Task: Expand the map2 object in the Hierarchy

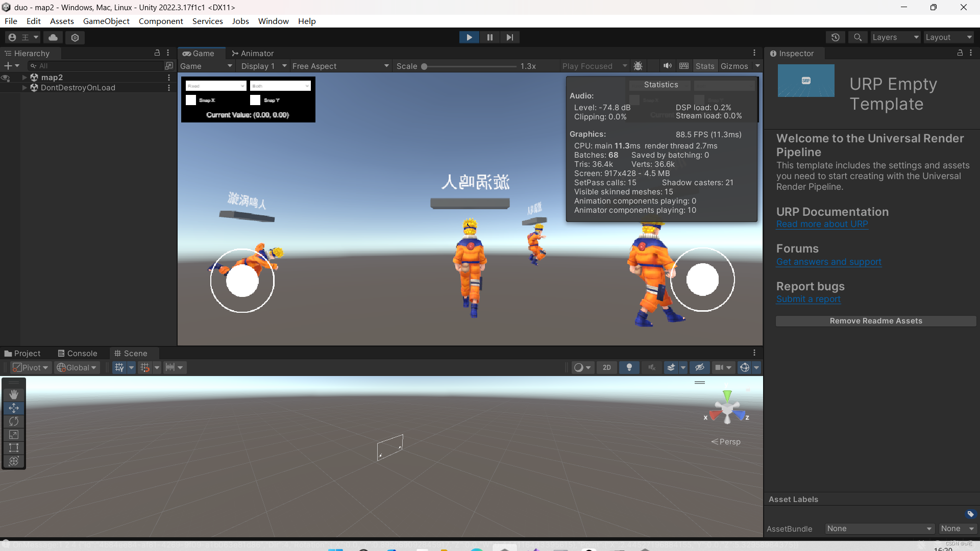Action: tap(24, 78)
